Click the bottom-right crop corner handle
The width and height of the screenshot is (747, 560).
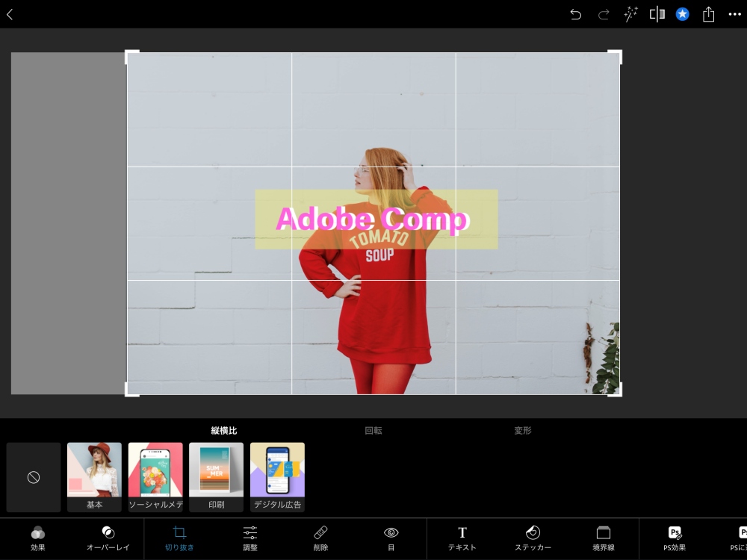[x=615, y=390]
